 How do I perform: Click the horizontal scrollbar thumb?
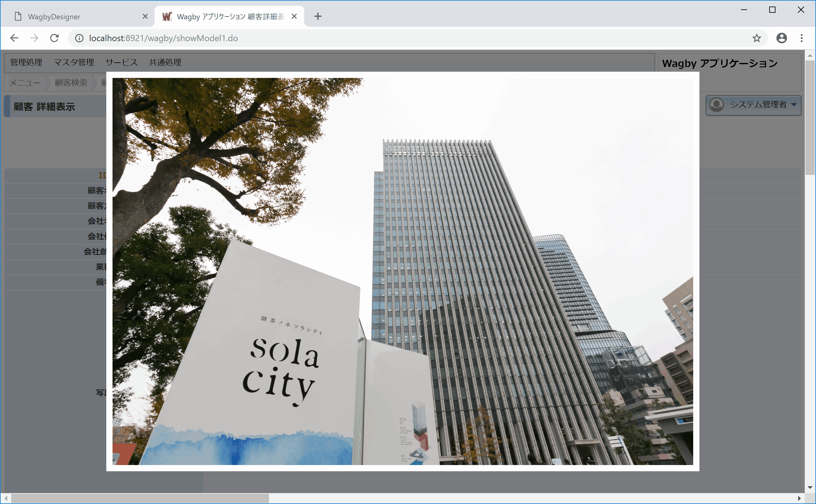pyautogui.click(x=140, y=498)
